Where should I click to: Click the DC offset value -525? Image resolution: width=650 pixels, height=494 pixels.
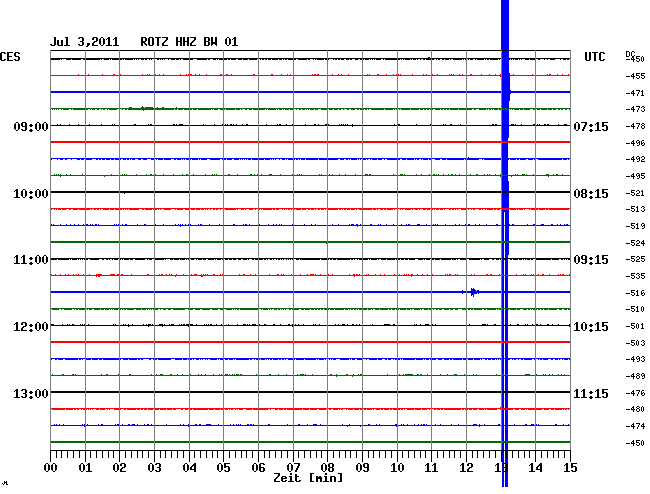click(x=635, y=259)
